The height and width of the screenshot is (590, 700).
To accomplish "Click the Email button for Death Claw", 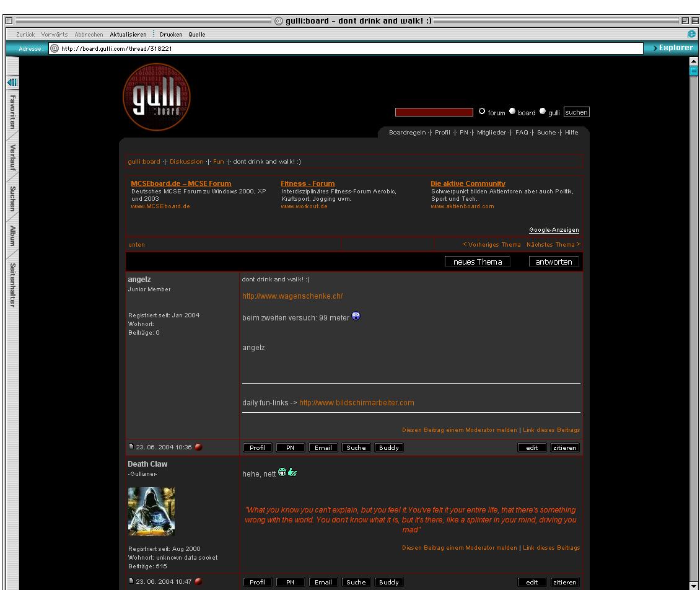I will click(323, 582).
